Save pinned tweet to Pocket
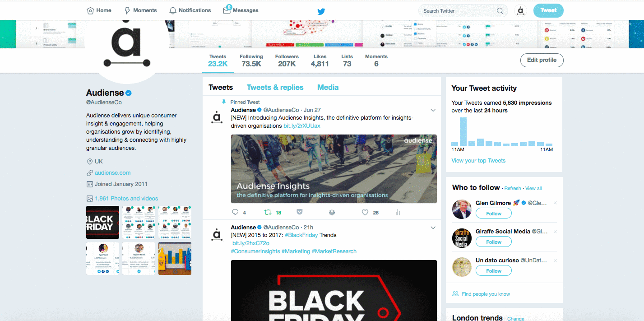The image size is (644, 321). 299,212
